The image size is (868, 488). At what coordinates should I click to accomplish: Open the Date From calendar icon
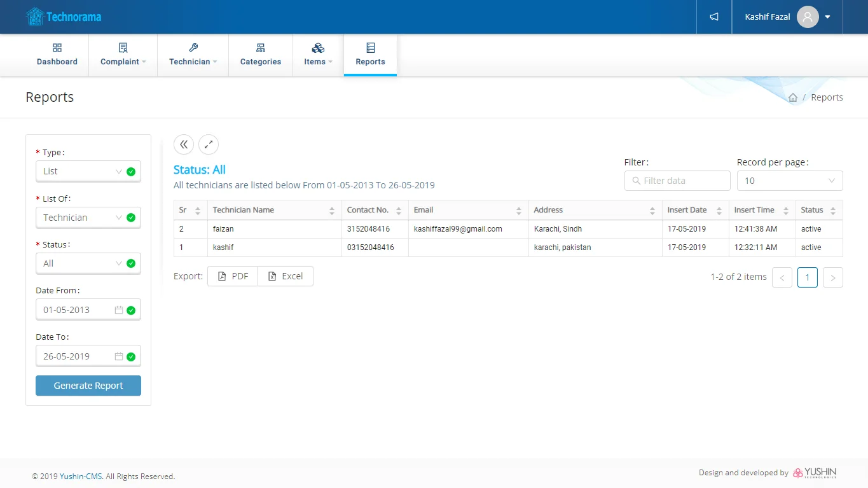[118, 310]
